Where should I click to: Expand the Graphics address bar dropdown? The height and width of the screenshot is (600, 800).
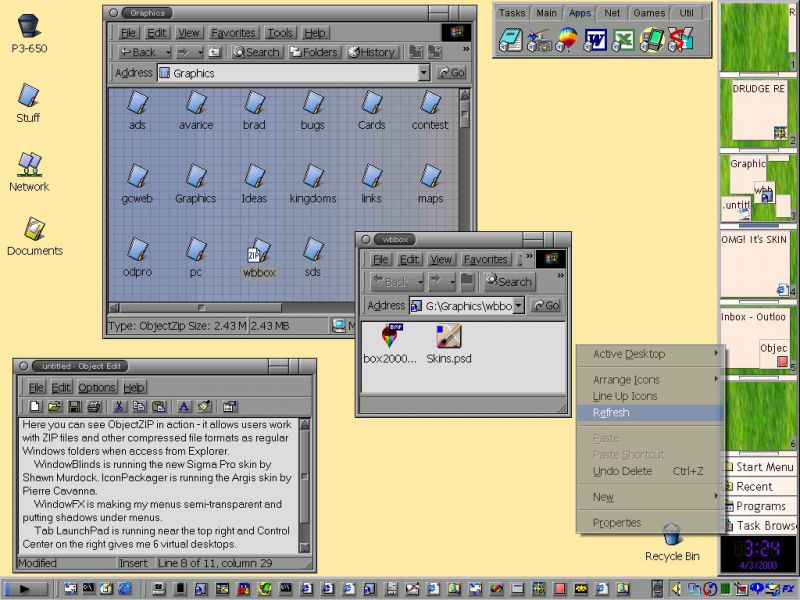click(x=424, y=73)
